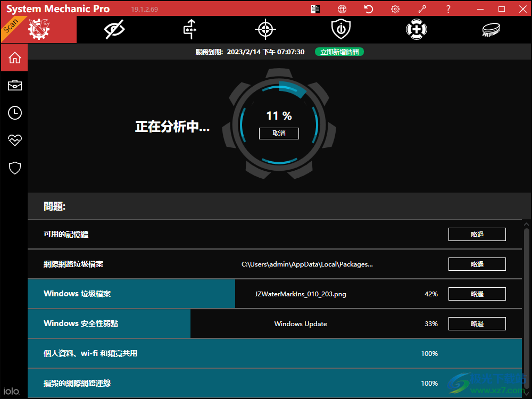Select the 個人資料、wi-fi 和頻寬共用 row
Screen dimensions: 532x399
(x=275, y=354)
